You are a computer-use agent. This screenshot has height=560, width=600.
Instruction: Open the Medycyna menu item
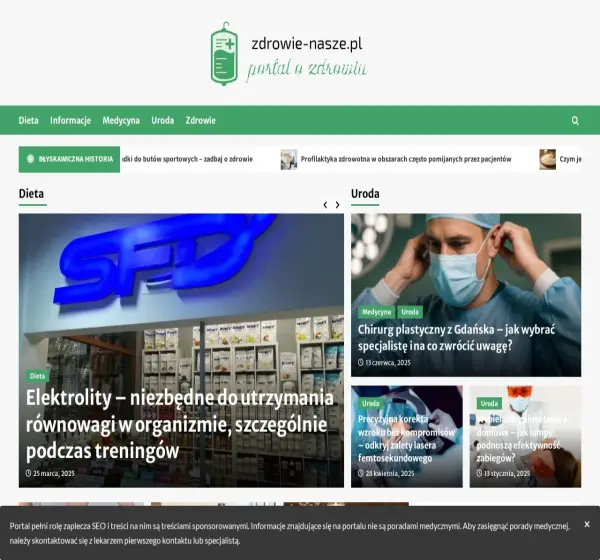[121, 120]
